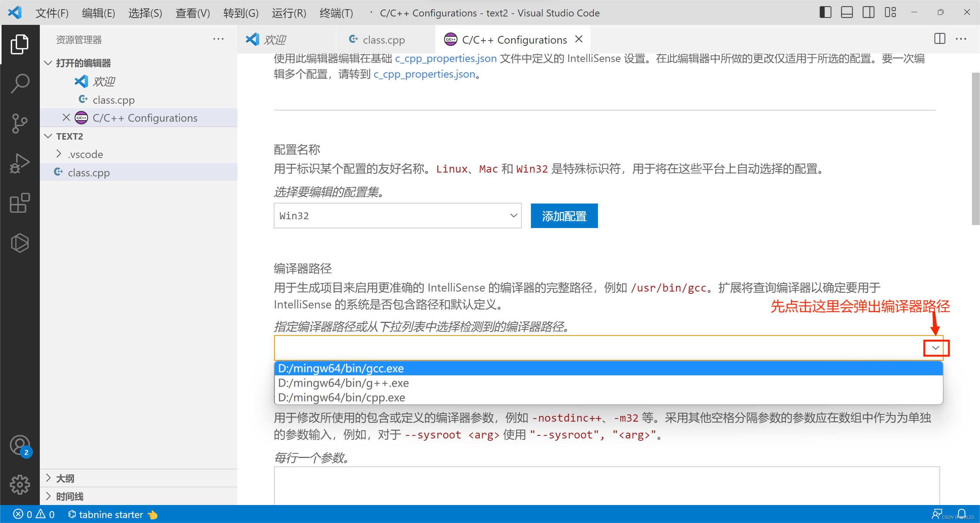Open the Accounts icon with badge 2
This screenshot has height=523, width=980.
pyautogui.click(x=20, y=446)
